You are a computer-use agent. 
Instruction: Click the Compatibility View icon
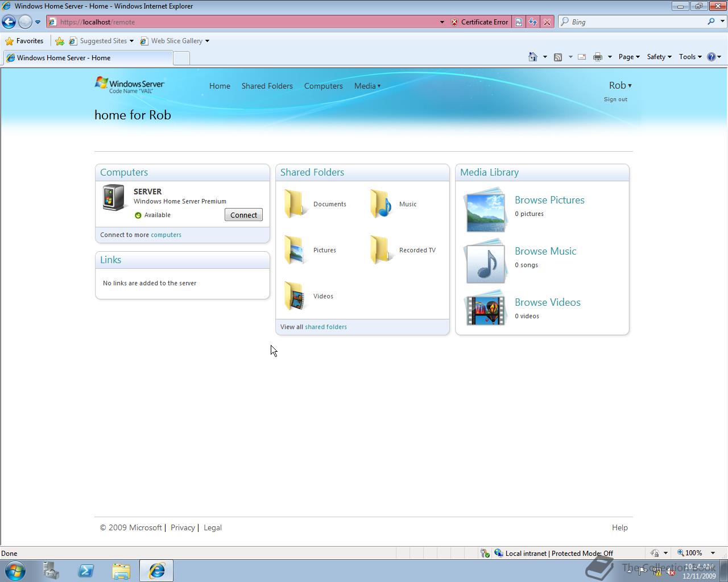click(x=519, y=22)
